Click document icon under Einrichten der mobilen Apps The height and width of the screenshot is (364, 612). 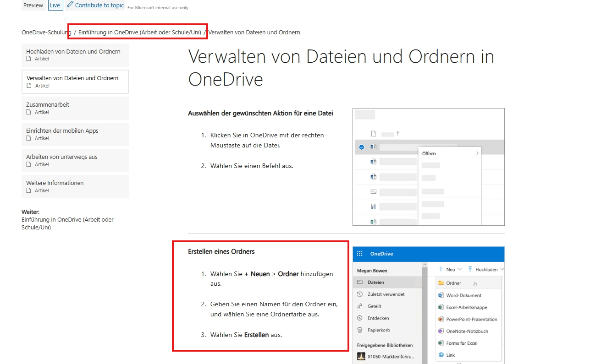click(x=29, y=138)
